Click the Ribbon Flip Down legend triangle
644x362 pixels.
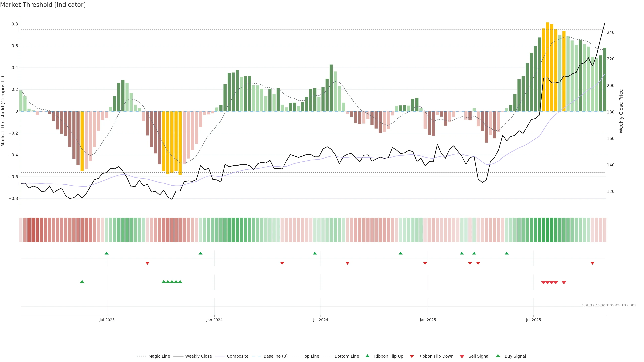[412, 356]
